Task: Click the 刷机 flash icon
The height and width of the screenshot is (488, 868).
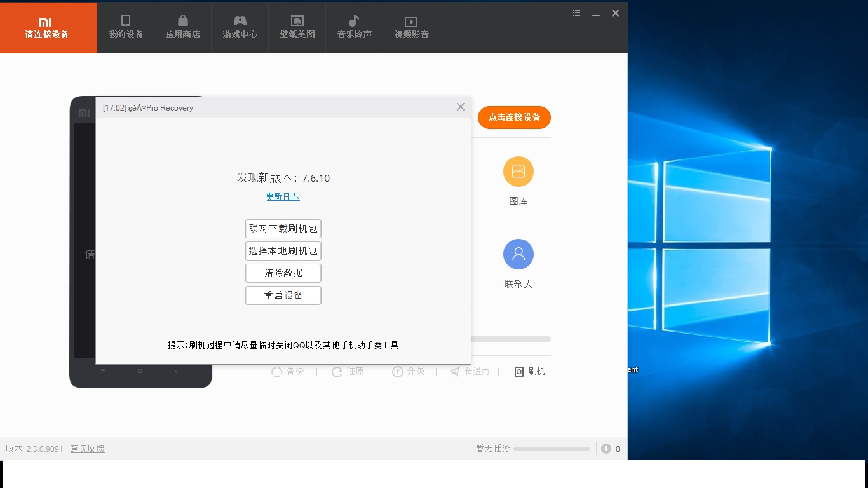Action: pos(519,372)
